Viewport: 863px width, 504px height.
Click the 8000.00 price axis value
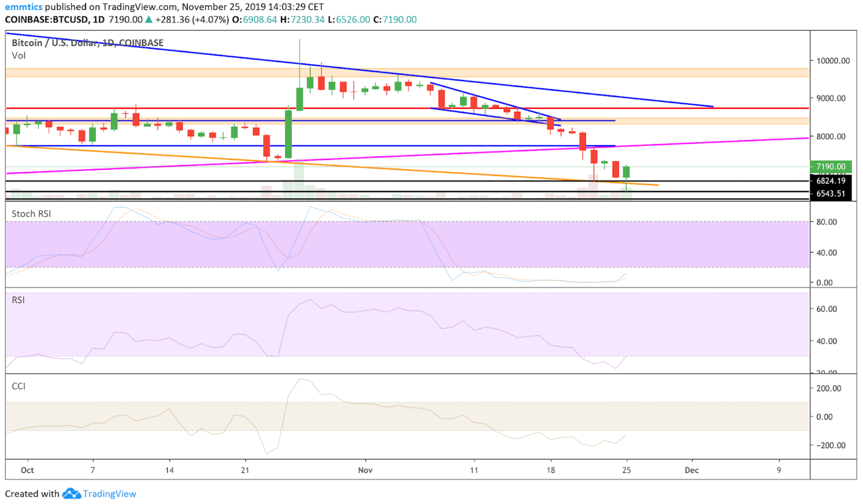point(831,137)
